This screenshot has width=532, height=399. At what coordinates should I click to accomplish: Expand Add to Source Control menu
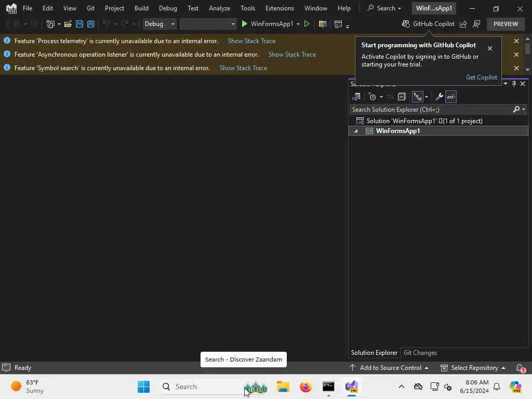(x=389, y=368)
